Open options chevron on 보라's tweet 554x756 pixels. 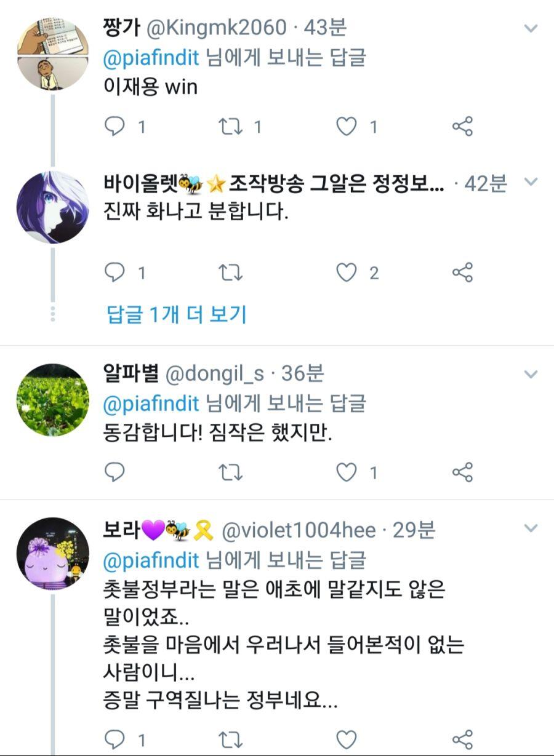click(x=530, y=528)
